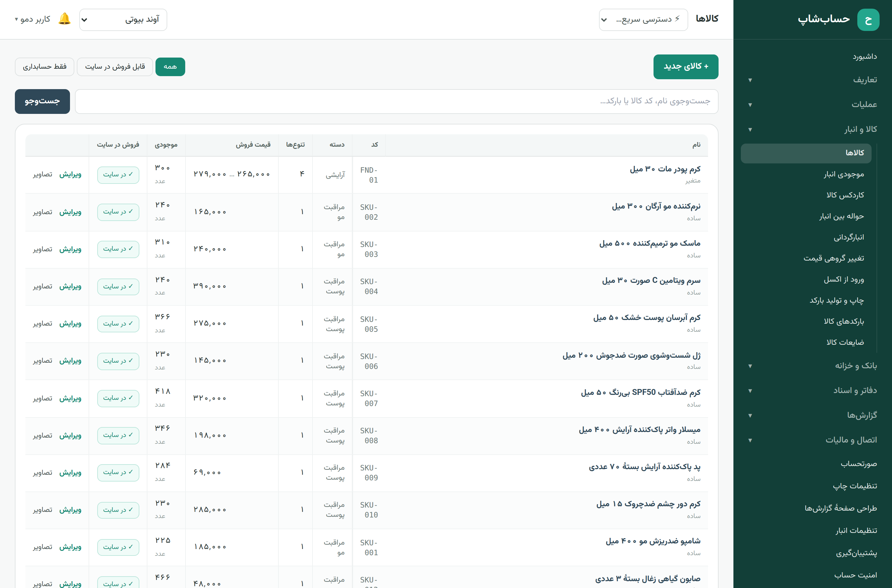Image resolution: width=892 pixels, height=588 pixels.
Task: Toggle در سایت for نرم‌کننده مو آرگان
Action: [118, 212]
